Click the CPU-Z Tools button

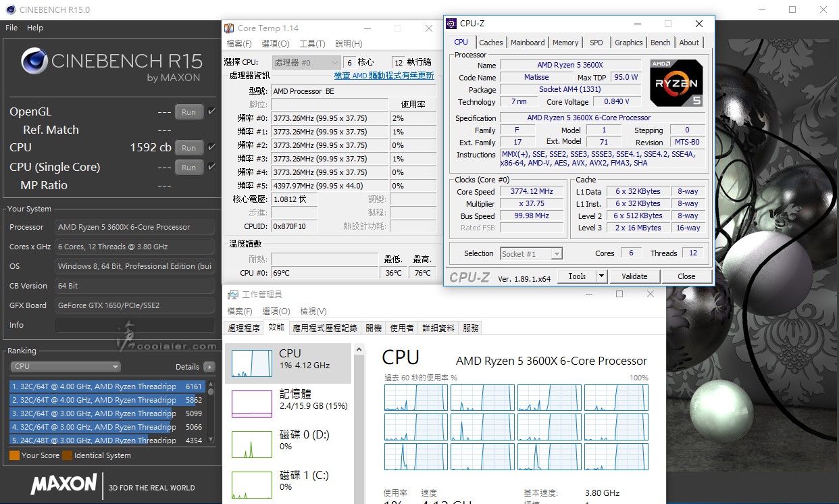tap(577, 276)
